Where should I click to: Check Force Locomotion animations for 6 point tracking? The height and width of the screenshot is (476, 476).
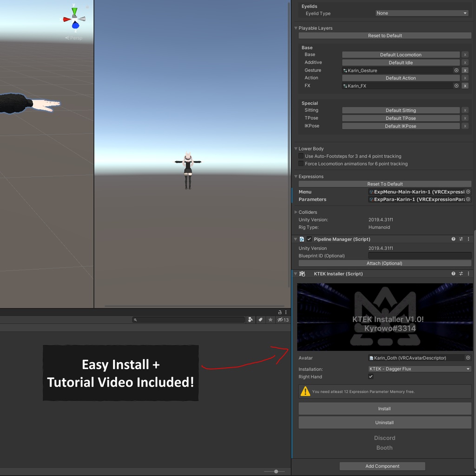(x=300, y=164)
